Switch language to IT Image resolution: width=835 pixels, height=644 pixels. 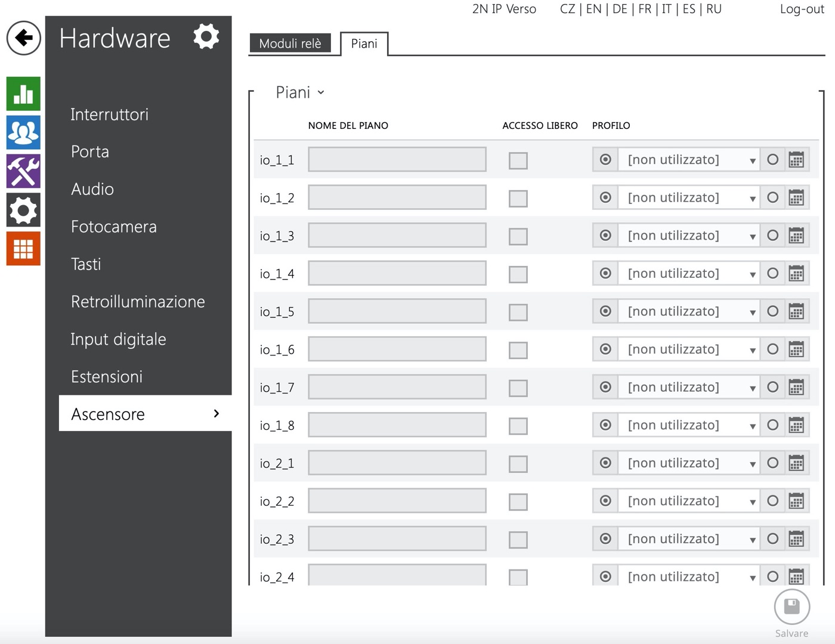pos(667,9)
